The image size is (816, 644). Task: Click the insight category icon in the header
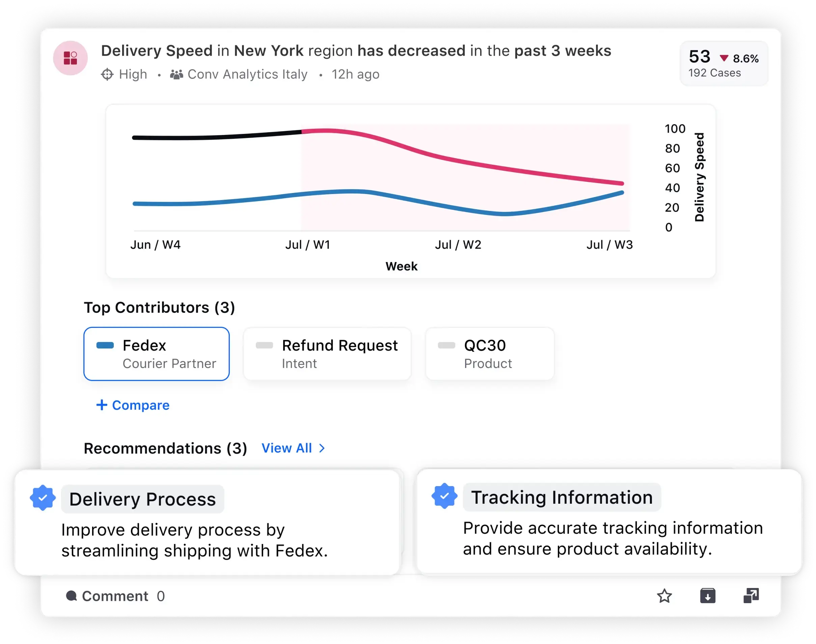tap(70, 58)
